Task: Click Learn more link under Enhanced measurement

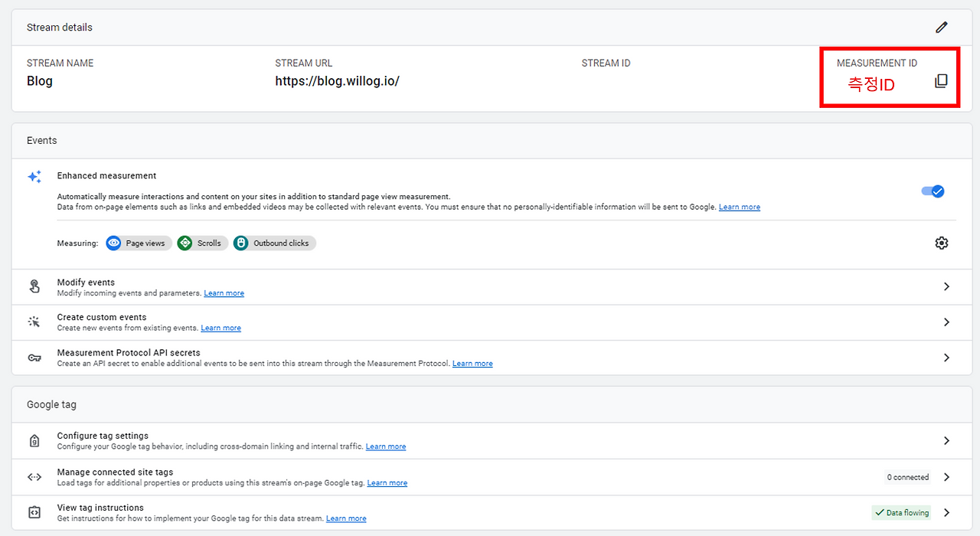Action: coord(740,208)
